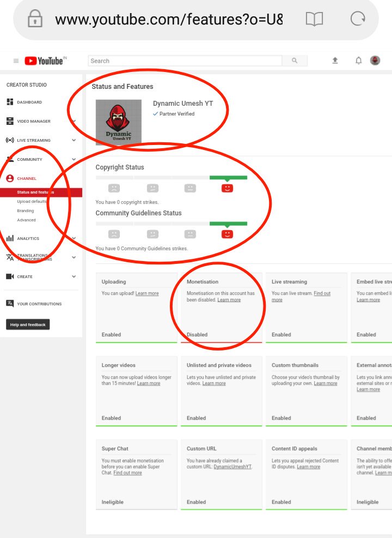
Task: Click the Create camera icon
Action: click(10, 276)
